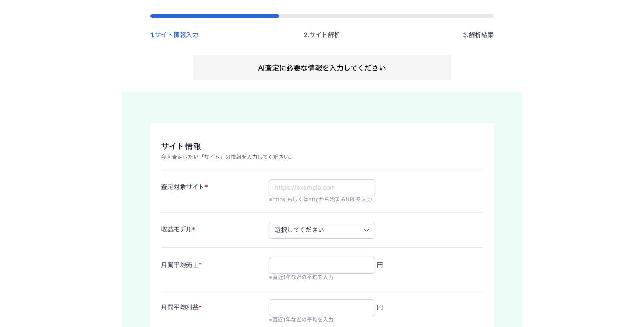The width and height of the screenshot is (644, 327).
Task: Click the サイト情報 section heading
Action: [x=181, y=146]
